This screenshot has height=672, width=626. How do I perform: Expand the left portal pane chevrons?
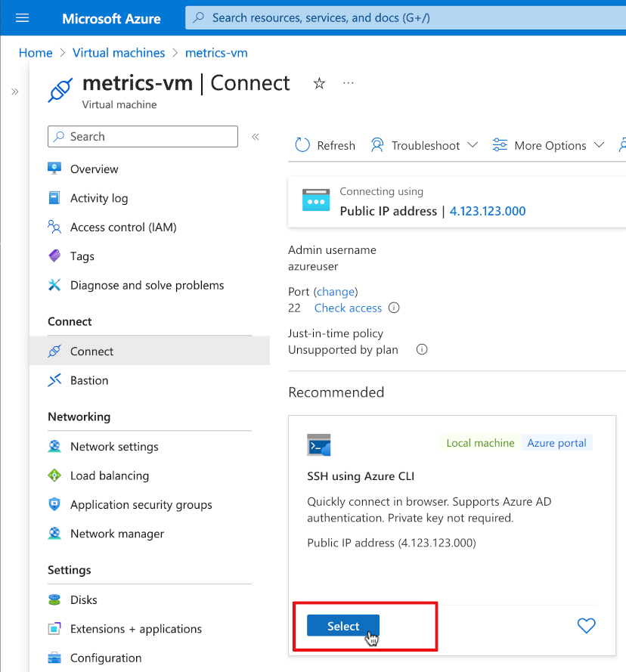click(14, 91)
